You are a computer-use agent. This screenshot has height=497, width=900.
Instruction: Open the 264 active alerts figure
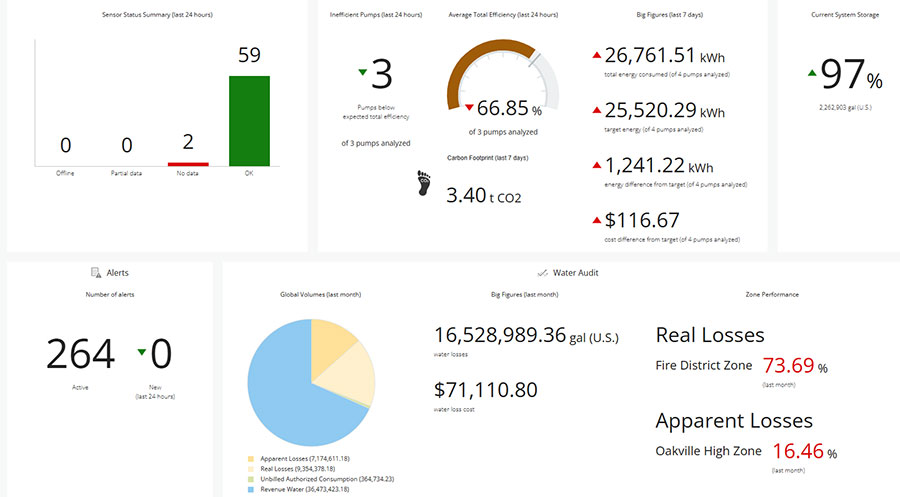click(81, 353)
